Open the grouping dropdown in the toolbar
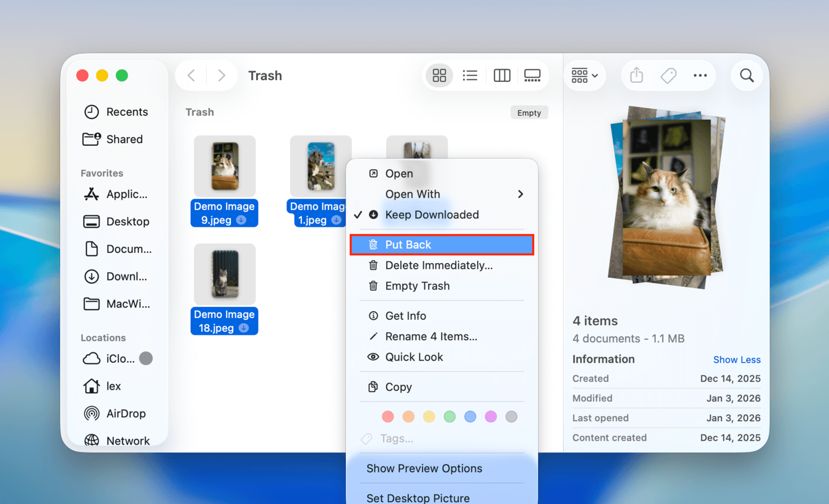This screenshot has width=829, height=504. pyautogui.click(x=585, y=75)
